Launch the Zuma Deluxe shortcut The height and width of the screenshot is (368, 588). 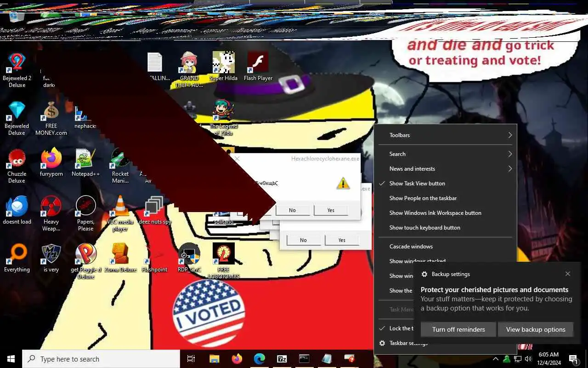point(120,259)
